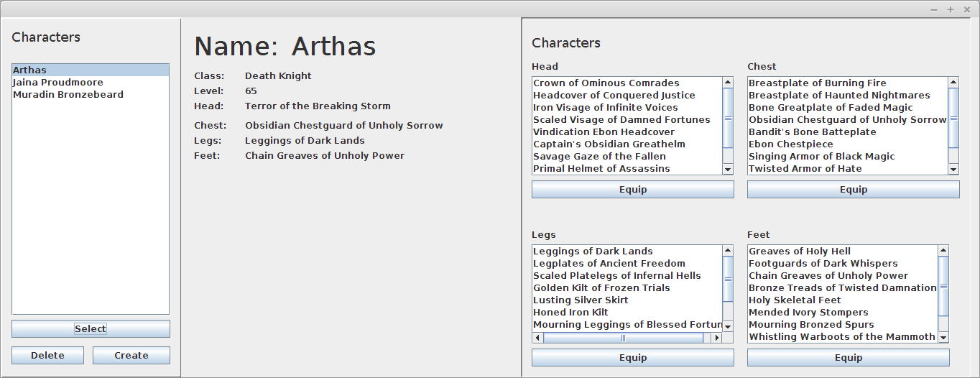The width and height of the screenshot is (980, 378).
Task: Choose Breastplate of Haunted Nightmares
Action: (848, 95)
